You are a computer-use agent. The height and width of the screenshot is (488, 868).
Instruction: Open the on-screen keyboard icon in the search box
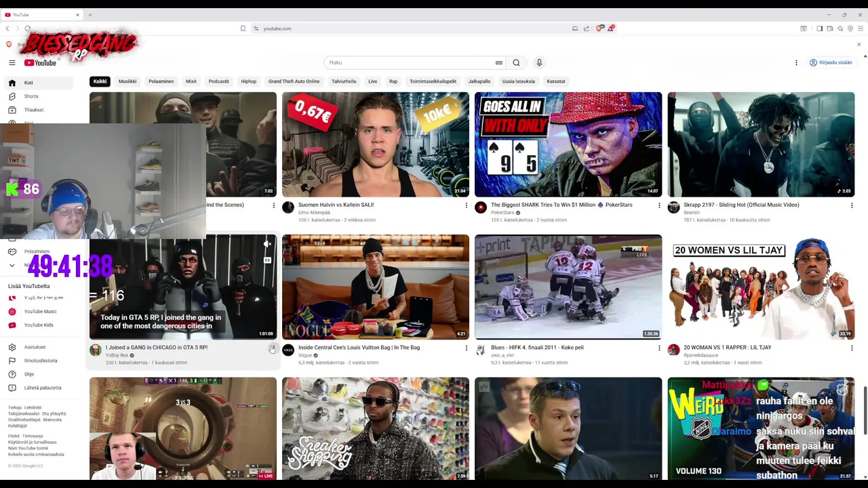point(498,62)
